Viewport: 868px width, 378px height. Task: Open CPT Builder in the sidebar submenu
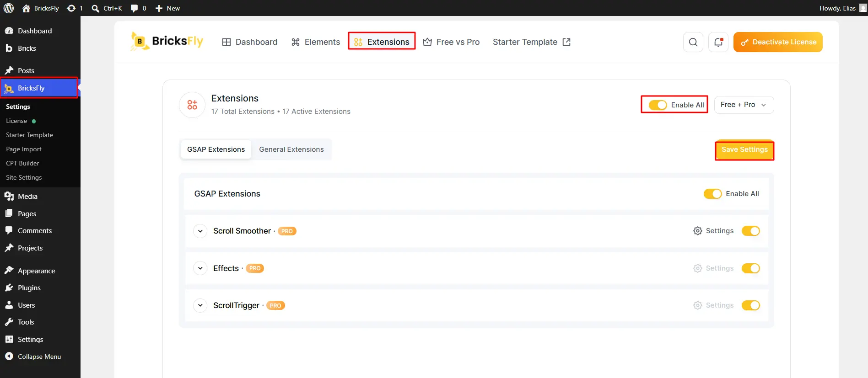coord(22,163)
